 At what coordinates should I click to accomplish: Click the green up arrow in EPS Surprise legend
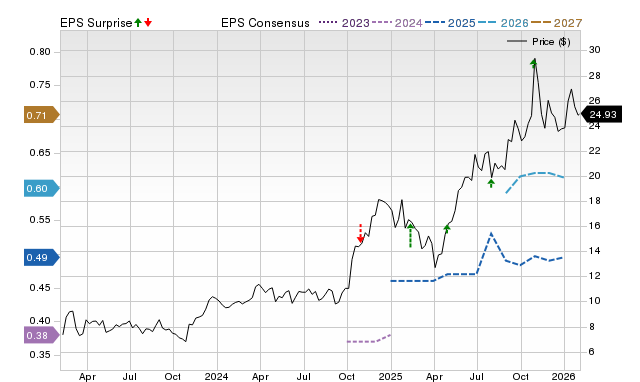(138, 22)
